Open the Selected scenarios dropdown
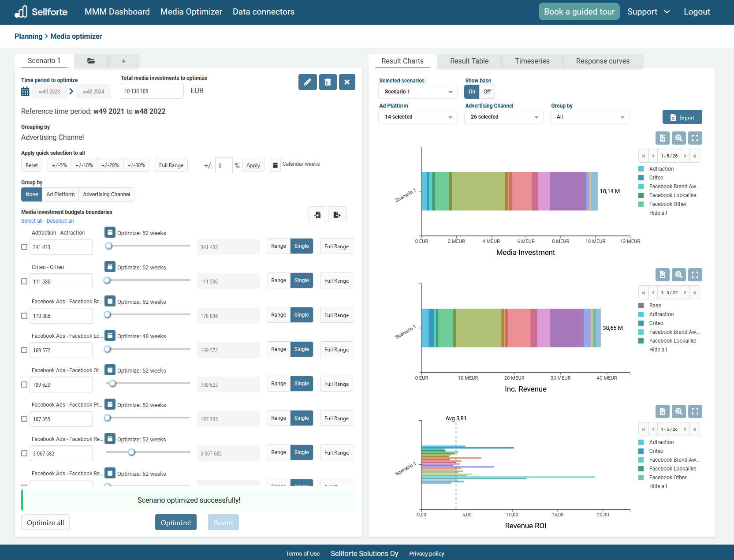This screenshot has width=734, height=560. click(x=417, y=92)
